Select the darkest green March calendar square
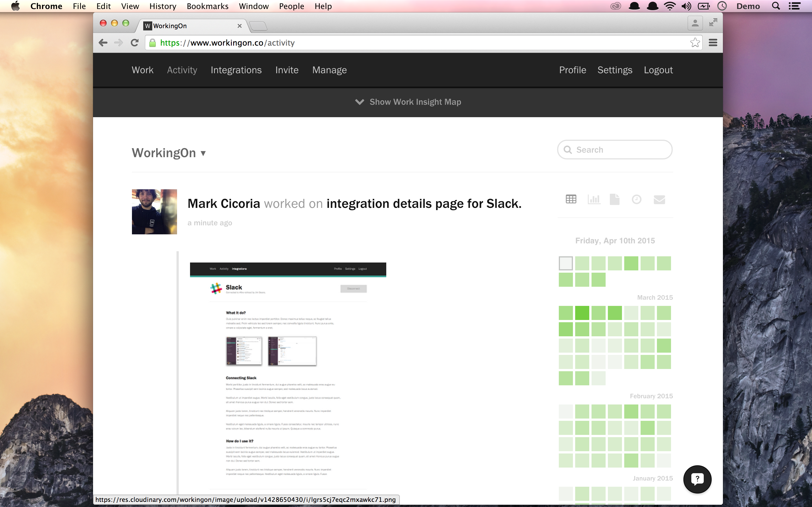This screenshot has width=812, height=507. tap(582, 313)
